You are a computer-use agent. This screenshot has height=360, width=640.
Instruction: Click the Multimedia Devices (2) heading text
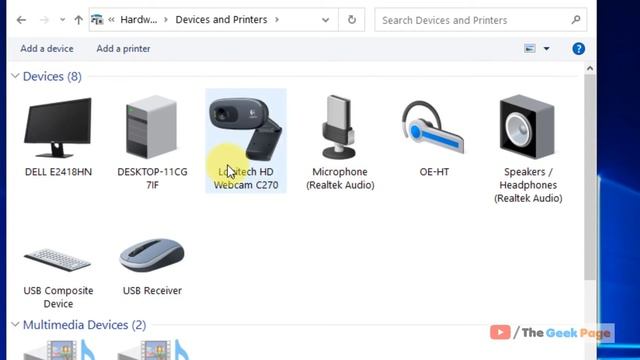[x=84, y=325]
